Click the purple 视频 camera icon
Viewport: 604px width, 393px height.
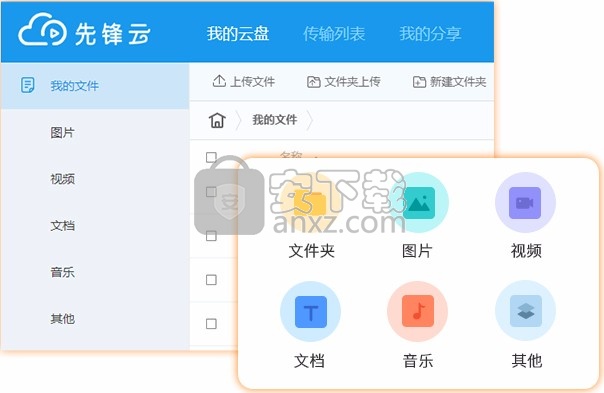pos(525,203)
